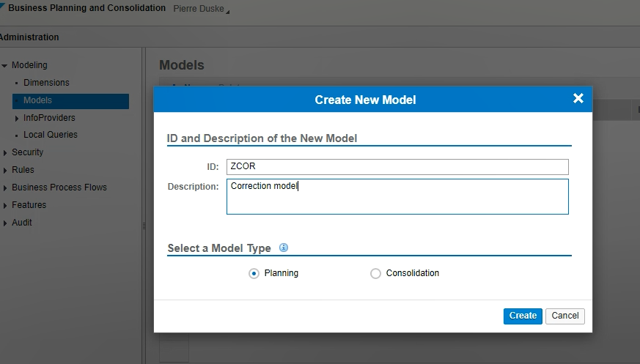Open Local Queries item

click(50, 135)
